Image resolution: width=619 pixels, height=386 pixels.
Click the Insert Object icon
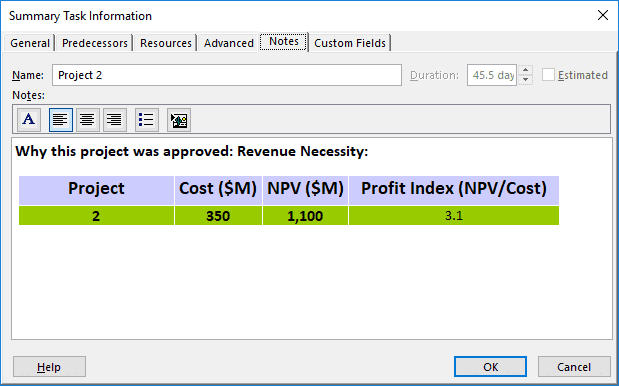tap(179, 120)
